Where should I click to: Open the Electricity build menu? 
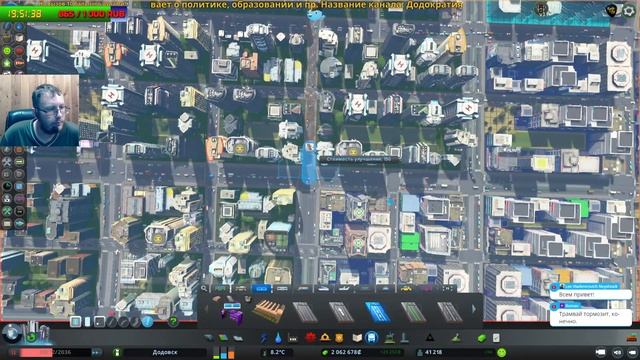[264, 338]
